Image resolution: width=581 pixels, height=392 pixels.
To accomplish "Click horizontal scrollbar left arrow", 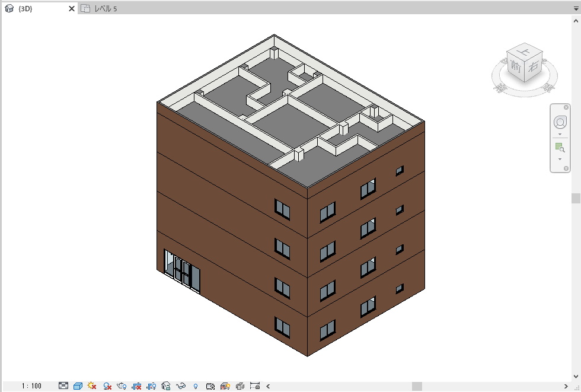I will point(268,387).
